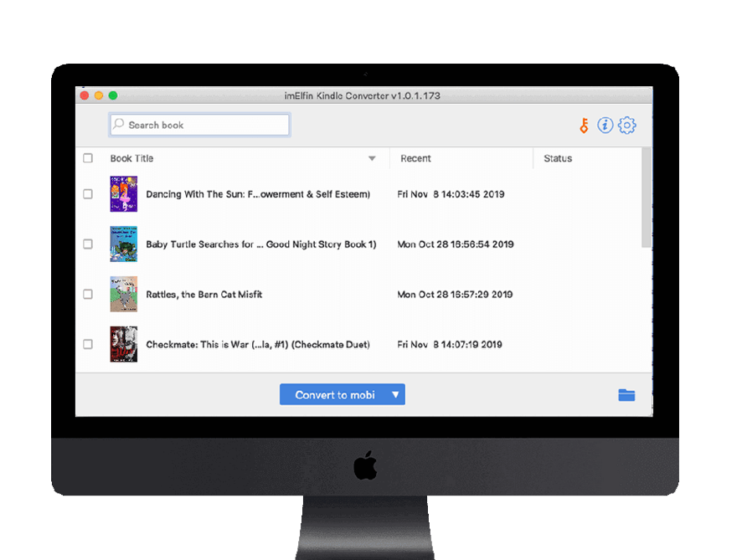Select the Checkmate cover thumbnail

tap(123, 344)
